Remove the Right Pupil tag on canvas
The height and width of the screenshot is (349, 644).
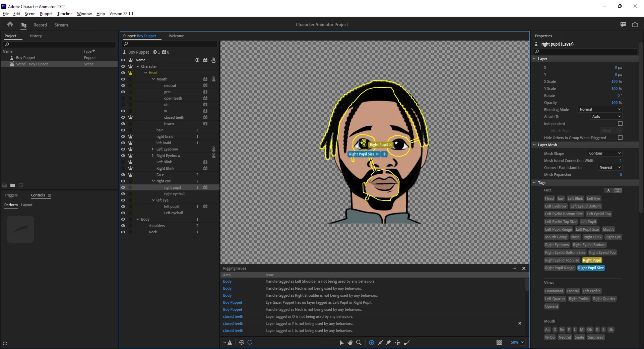390,145
